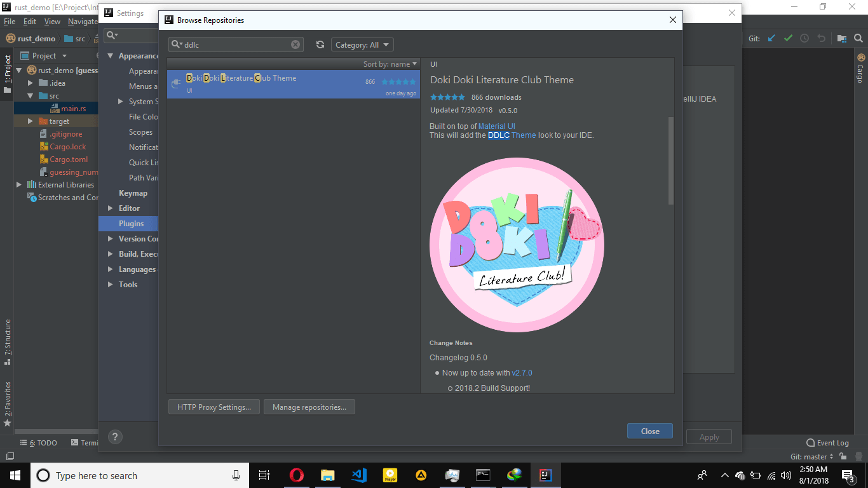Expand External Libraries in project tree
The height and width of the screenshot is (488, 868).
click(19, 185)
